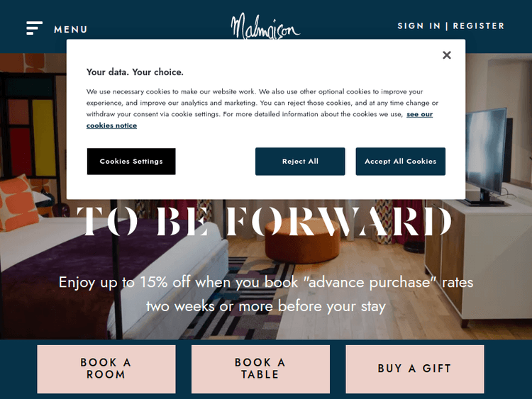
Task: Click the cookie description paragraph text
Action: [262, 108]
